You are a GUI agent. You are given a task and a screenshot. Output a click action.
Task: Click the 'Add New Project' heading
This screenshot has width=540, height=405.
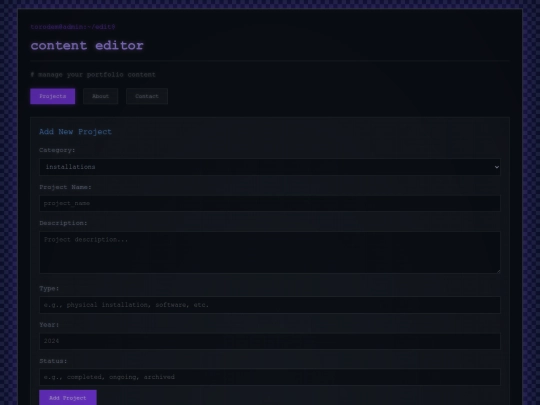point(75,132)
